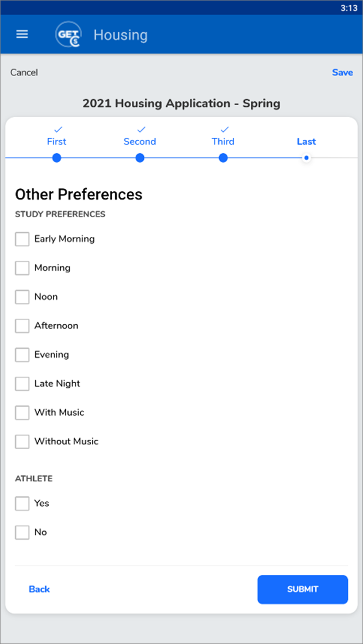363x644 pixels.
Task: Cancel the housing application
Action: click(24, 73)
